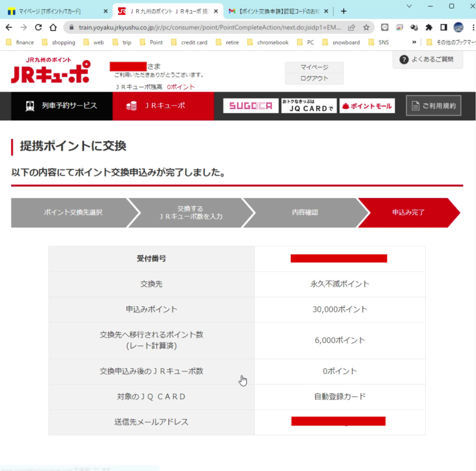Click the 自動登録カード value
Image resolution: width=476 pixels, height=471 pixels.
(340, 397)
